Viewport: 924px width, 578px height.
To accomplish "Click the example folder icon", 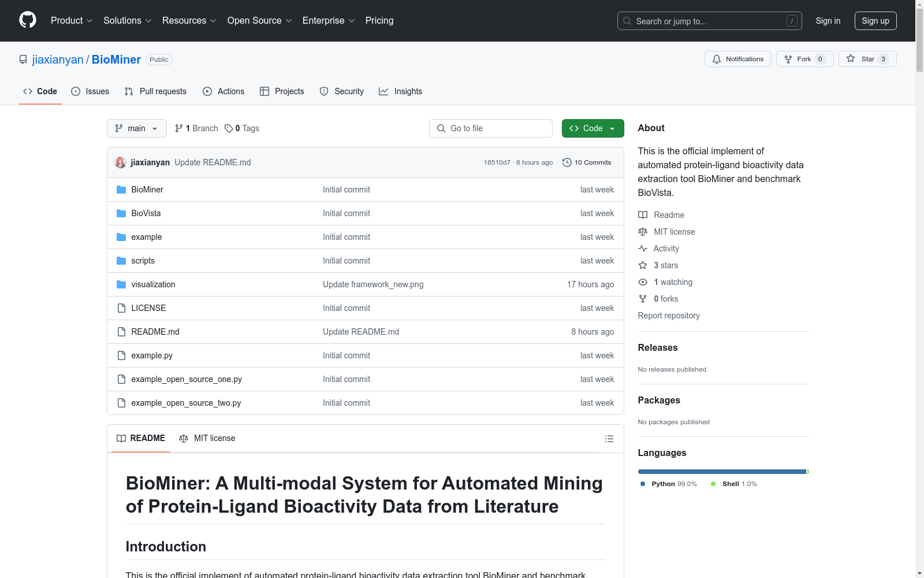I will (x=121, y=237).
